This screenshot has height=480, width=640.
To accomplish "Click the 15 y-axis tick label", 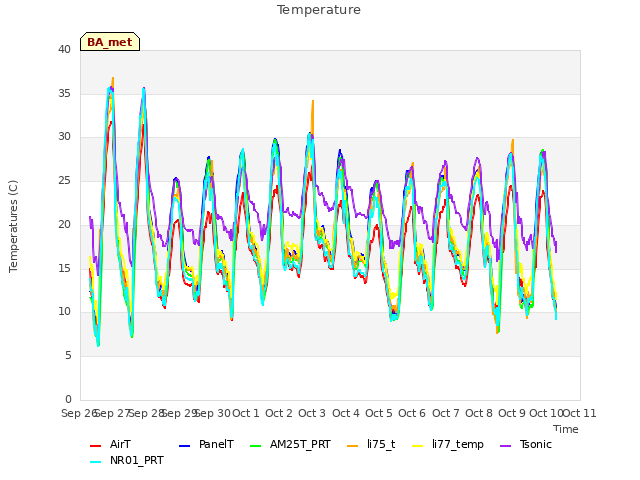I will tap(64, 269).
